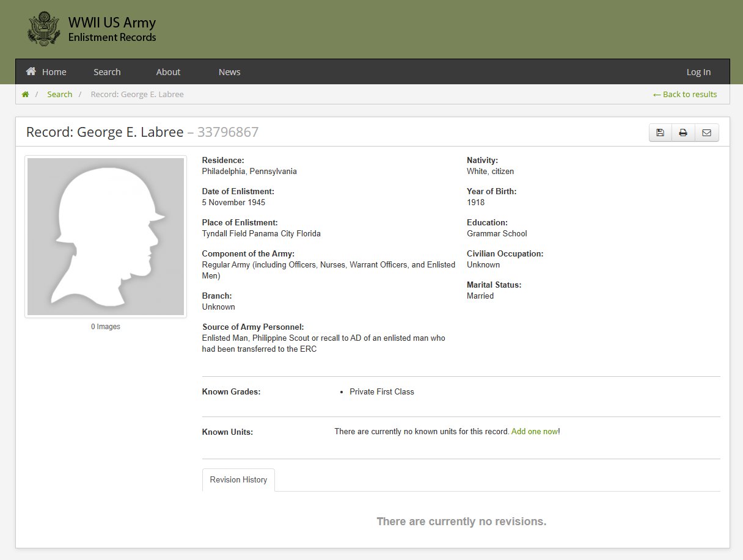Viewport: 743px width, 560px height.
Task: Open the News page
Action: pyautogui.click(x=229, y=72)
